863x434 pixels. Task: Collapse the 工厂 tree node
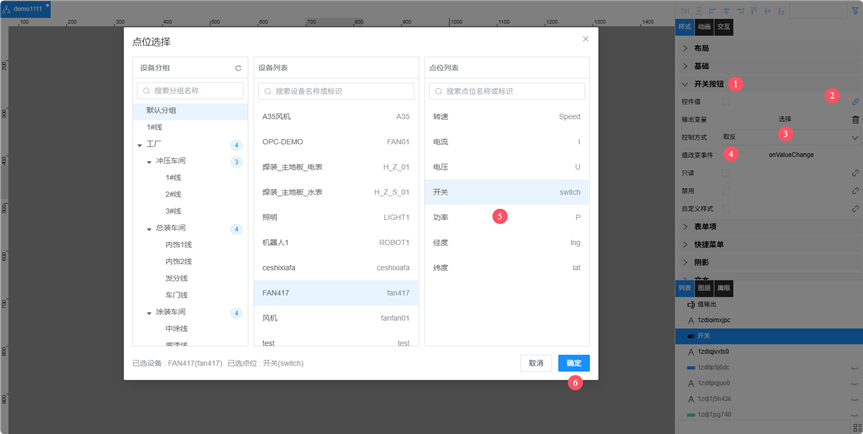(x=140, y=145)
